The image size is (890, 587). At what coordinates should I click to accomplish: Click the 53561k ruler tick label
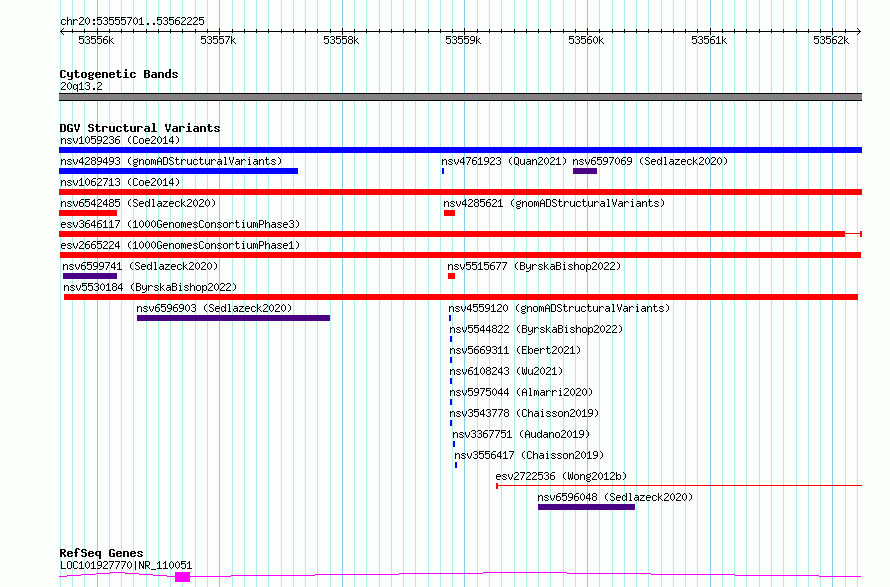point(709,40)
